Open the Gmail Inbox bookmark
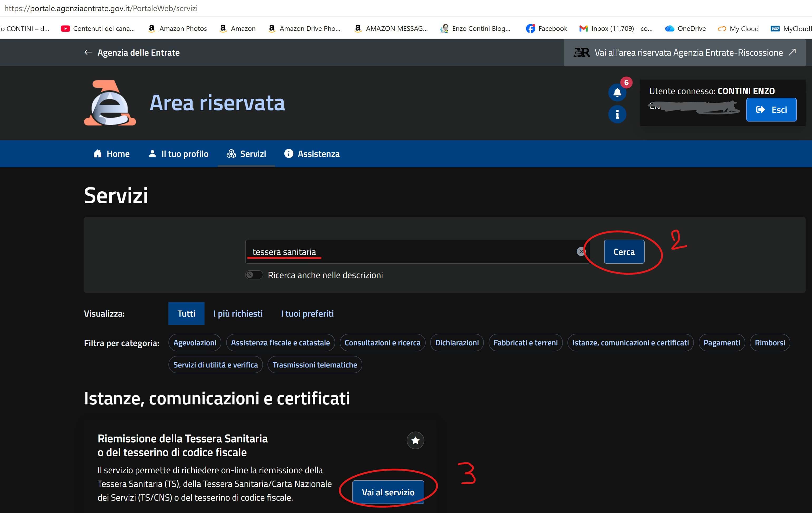 pos(616,29)
